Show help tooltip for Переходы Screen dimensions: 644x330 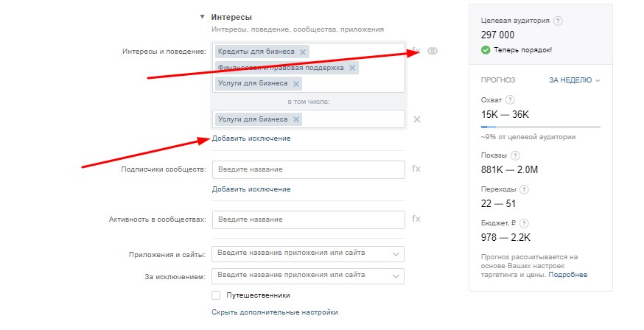tap(524, 189)
